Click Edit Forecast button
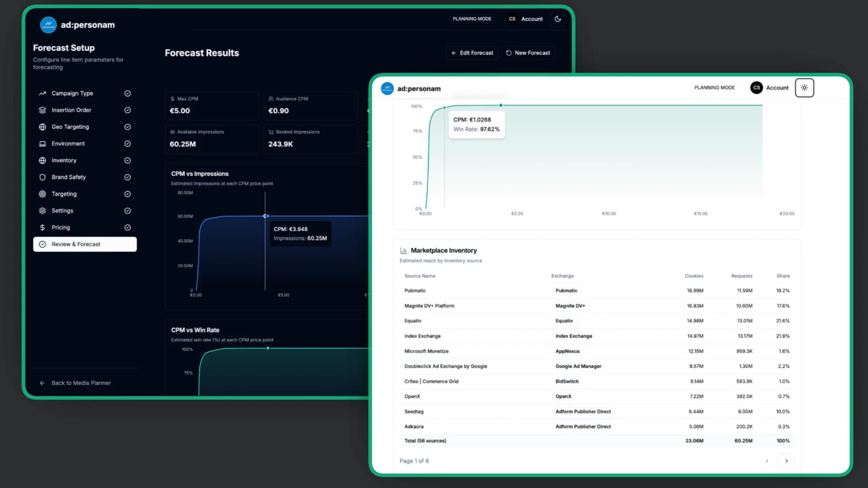 coord(472,53)
